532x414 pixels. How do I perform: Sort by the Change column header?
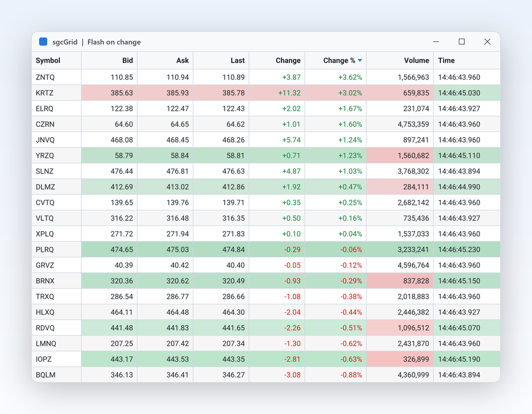coord(277,60)
